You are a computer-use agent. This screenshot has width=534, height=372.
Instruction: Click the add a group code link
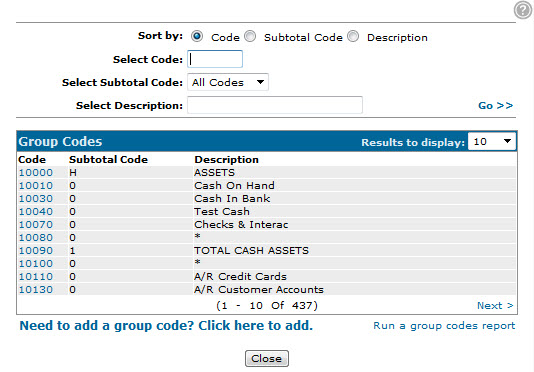pyautogui.click(x=166, y=326)
